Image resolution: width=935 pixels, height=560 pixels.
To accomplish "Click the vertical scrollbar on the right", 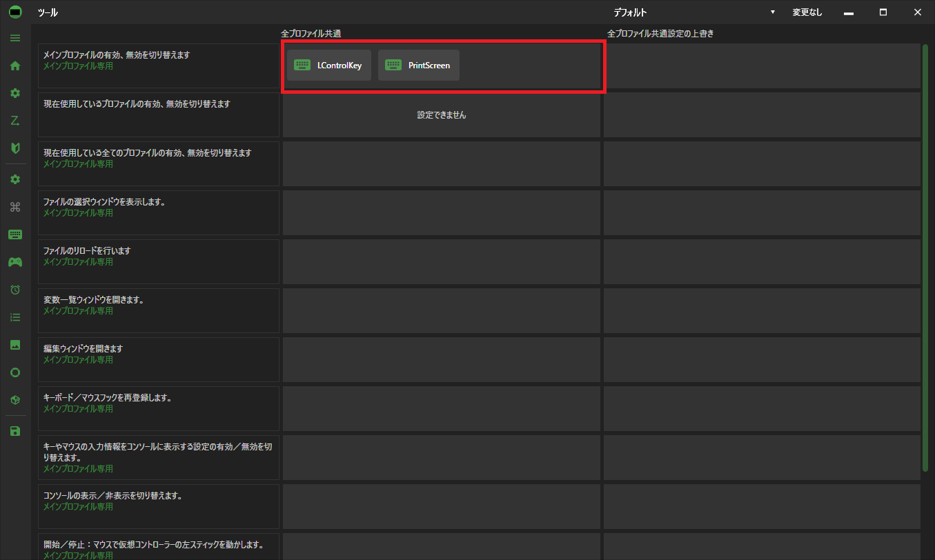I will point(925,257).
